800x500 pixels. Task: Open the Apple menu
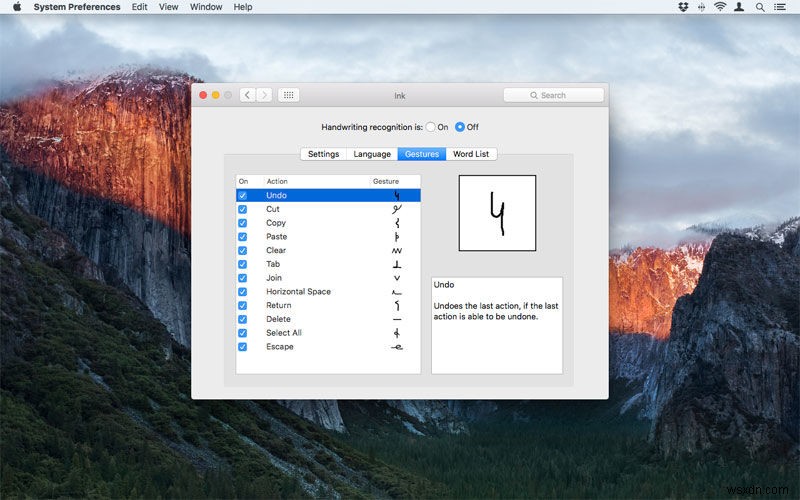click(16, 7)
